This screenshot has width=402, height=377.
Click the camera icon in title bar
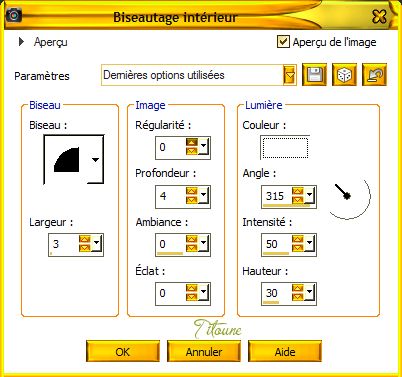[x=13, y=15]
